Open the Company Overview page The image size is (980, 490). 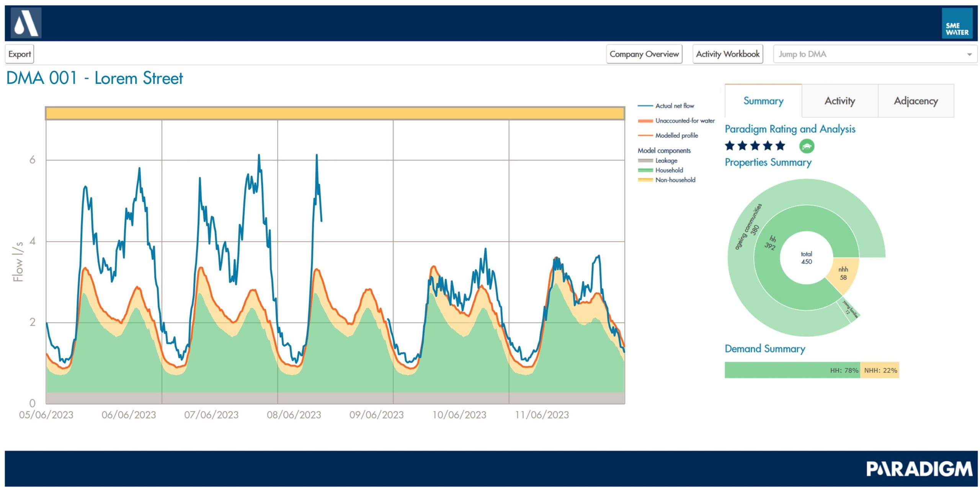pos(644,54)
